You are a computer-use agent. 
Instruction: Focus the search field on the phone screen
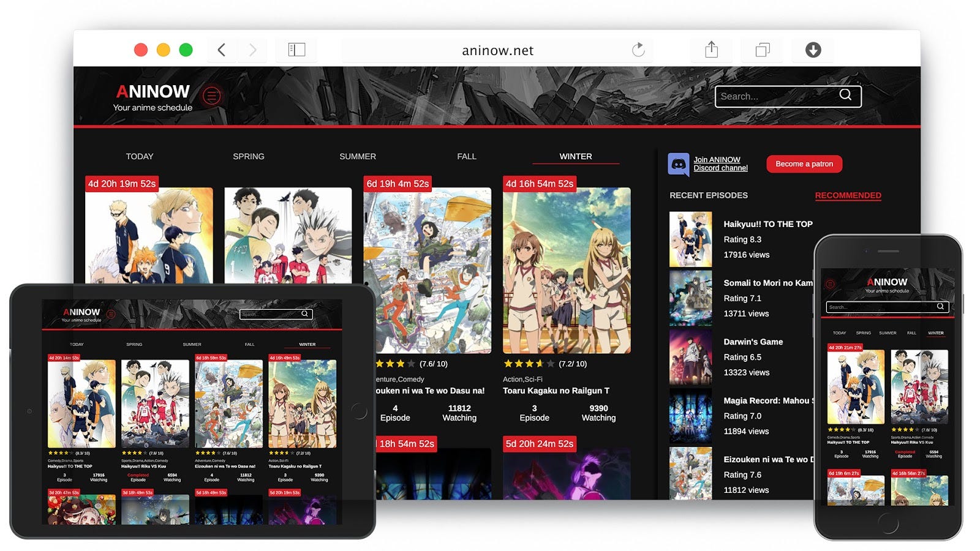pyautogui.click(x=888, y=307)
